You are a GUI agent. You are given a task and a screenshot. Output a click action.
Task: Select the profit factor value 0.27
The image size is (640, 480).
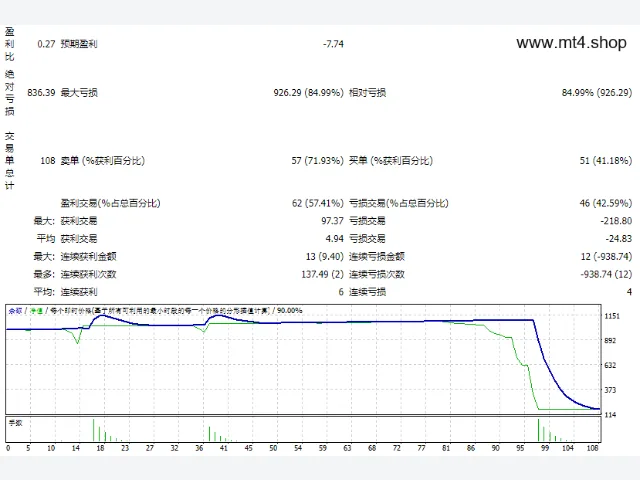click(x=46, y=44)
